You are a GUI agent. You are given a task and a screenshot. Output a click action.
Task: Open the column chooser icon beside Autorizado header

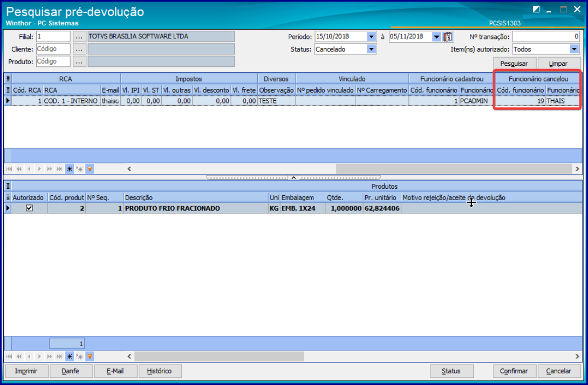(x=8, y=197)
